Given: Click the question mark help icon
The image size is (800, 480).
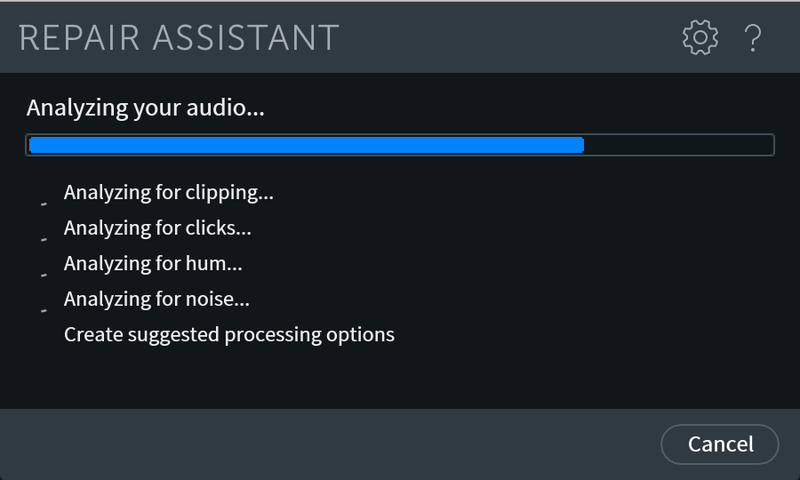Looking at the screenshot, I should point(753,38).
